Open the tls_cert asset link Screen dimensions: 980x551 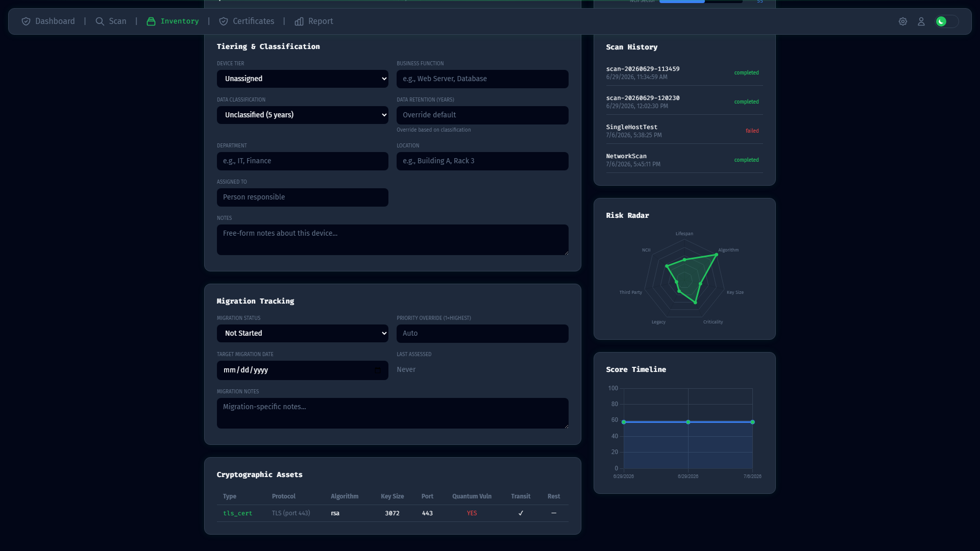(x=237, y=513)
